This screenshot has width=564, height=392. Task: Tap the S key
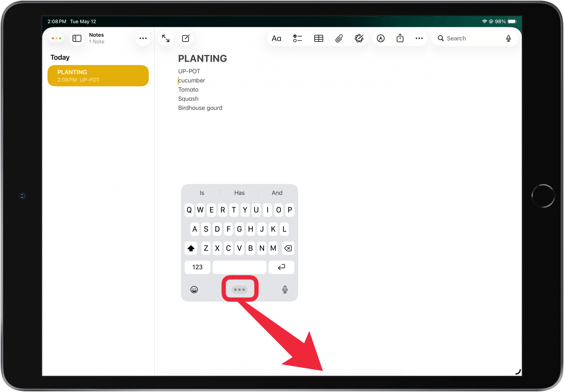click(x=206, y=229)
